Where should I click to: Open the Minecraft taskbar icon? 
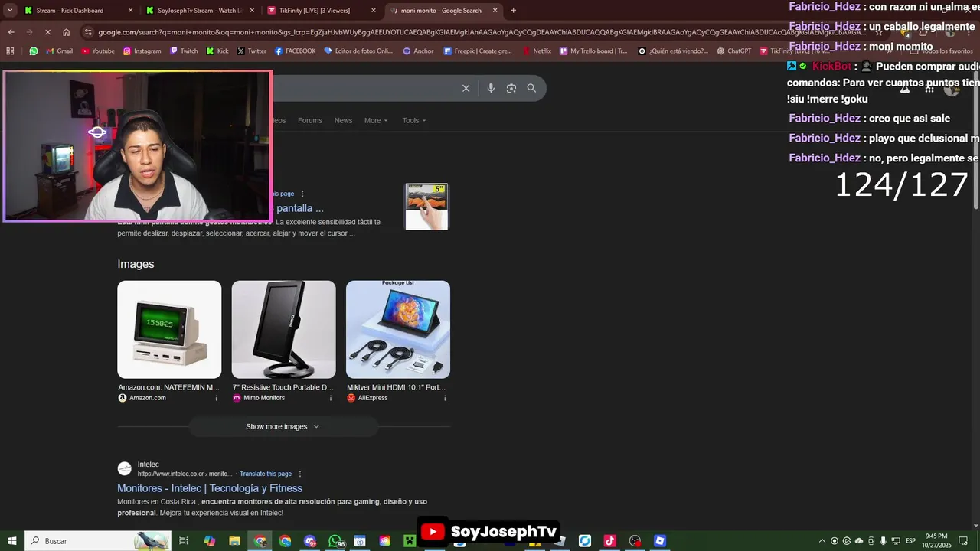pos(410,541)
